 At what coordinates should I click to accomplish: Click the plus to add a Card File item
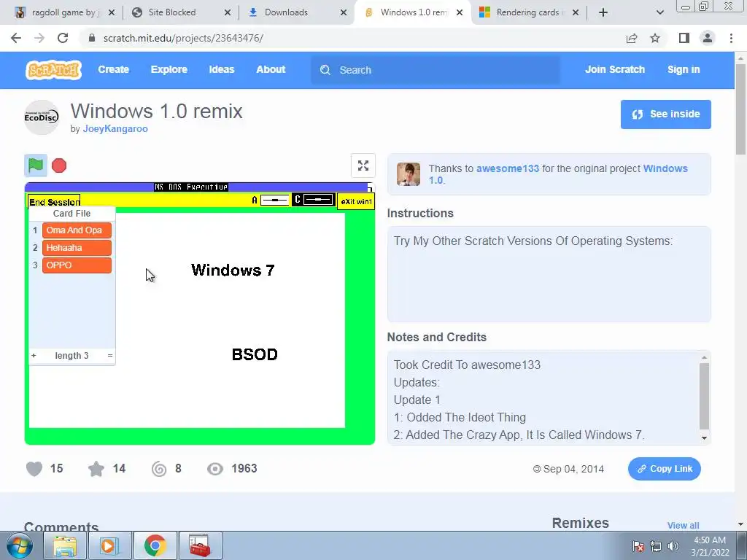pyautogui.click(x=34, y=356)
